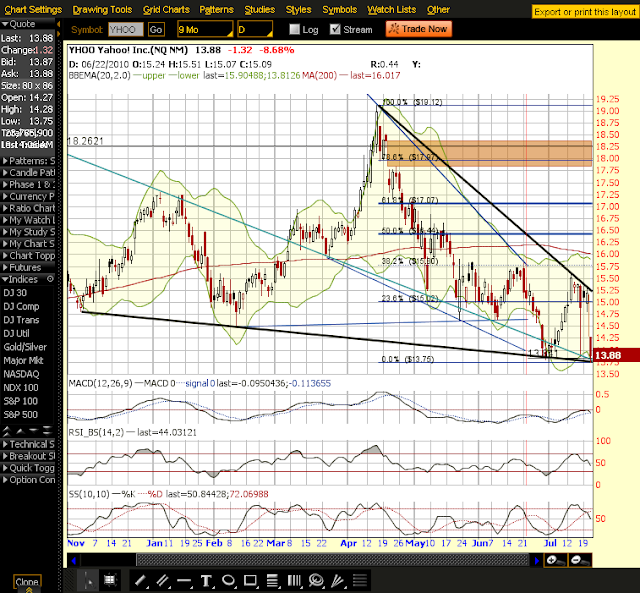This screenshot has width=640, height=593.
Task: Open the Watch Lists menu
Action: click(391, 9)
